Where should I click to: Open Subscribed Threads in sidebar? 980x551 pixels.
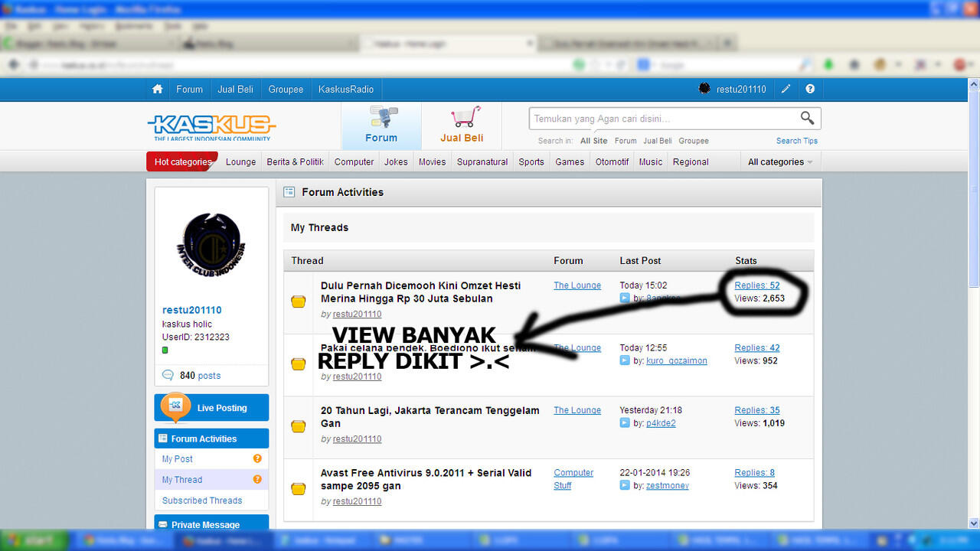[202, 500]
